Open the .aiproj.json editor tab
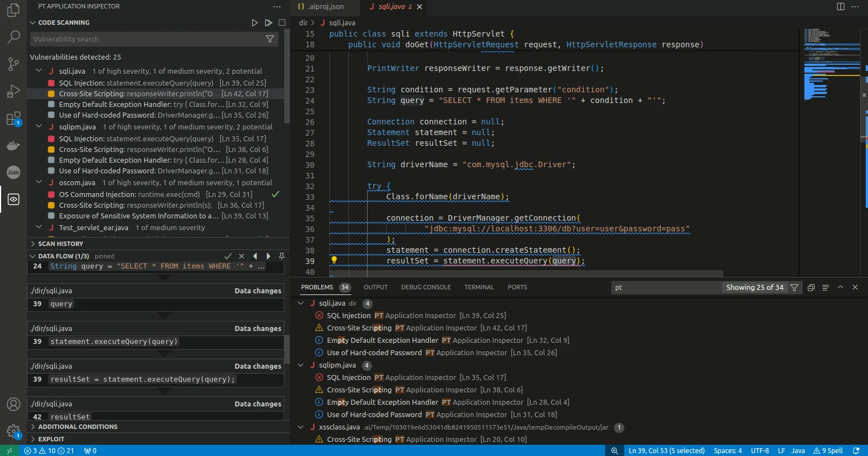 325,7
